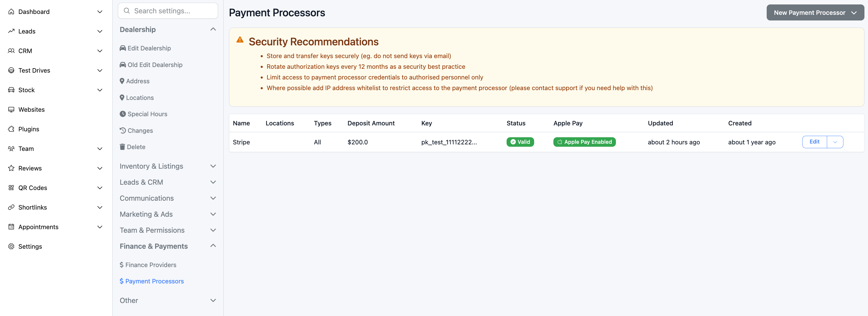Edit the Stripe payment processor
This screenshot has width=868, height=316.
point(814,142)
